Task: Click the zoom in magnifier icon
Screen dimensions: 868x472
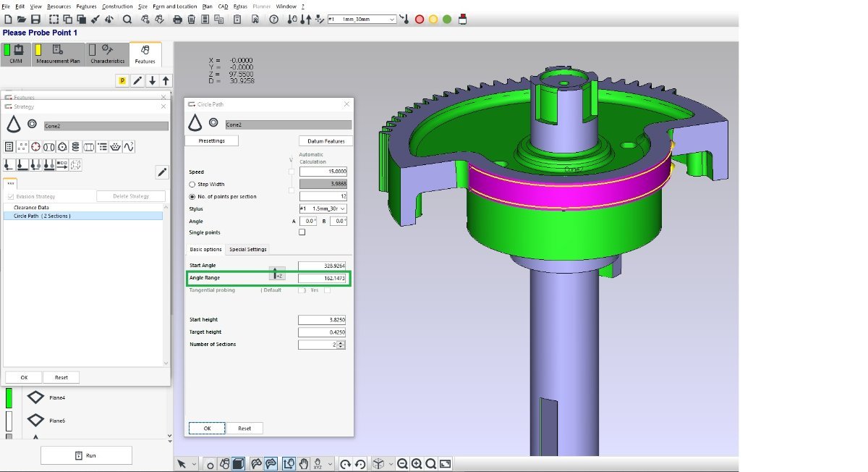Action: pos(417,463)
